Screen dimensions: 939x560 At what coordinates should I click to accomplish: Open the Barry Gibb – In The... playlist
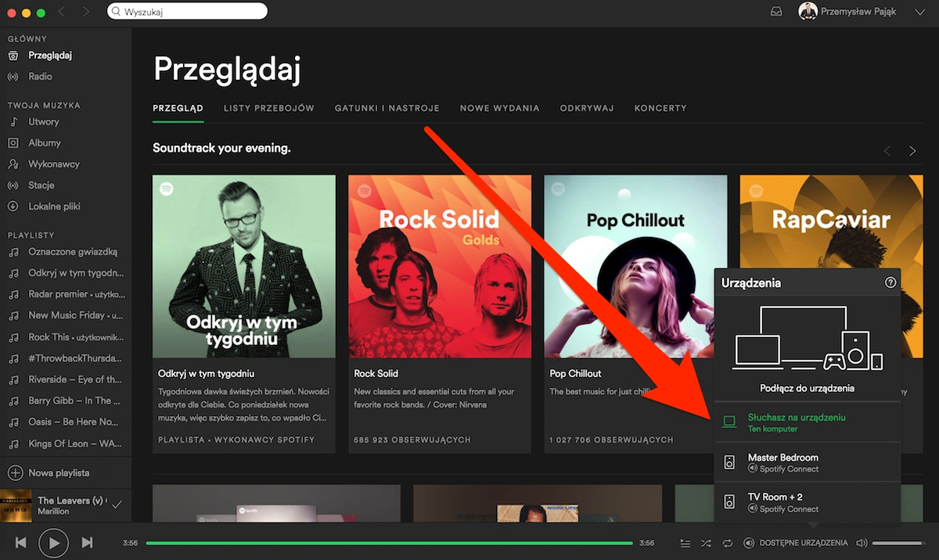point(75,400)
